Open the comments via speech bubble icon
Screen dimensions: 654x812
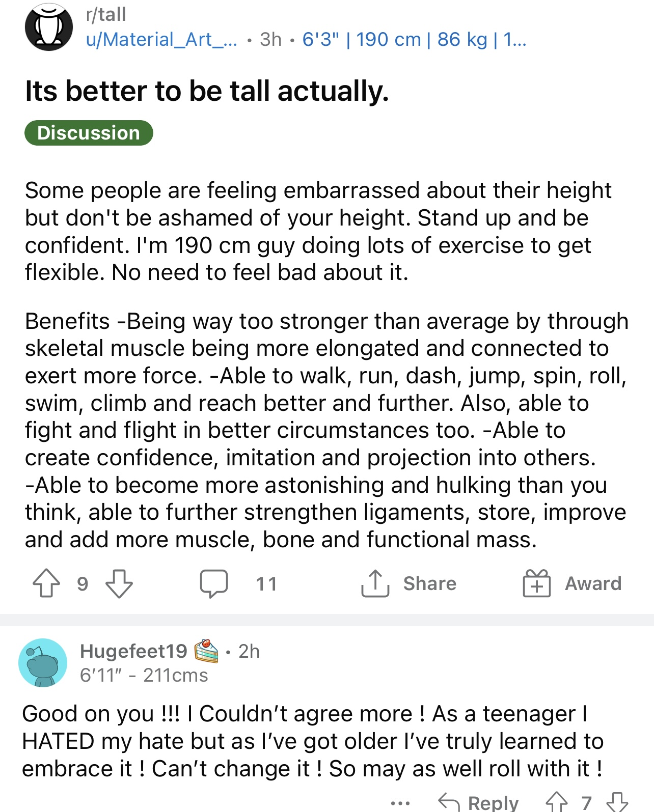click(213, 583)
